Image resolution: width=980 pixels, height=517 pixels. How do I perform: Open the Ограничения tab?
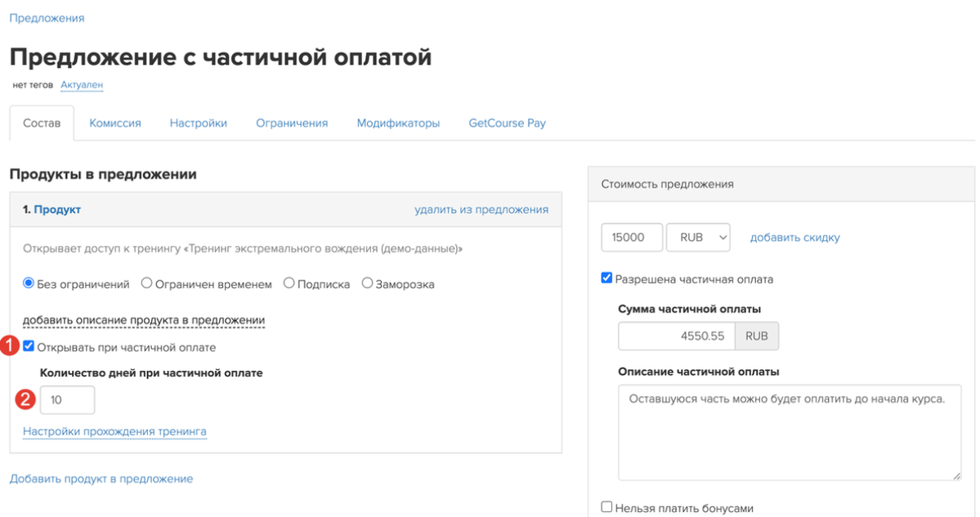(x=292, y=123)
